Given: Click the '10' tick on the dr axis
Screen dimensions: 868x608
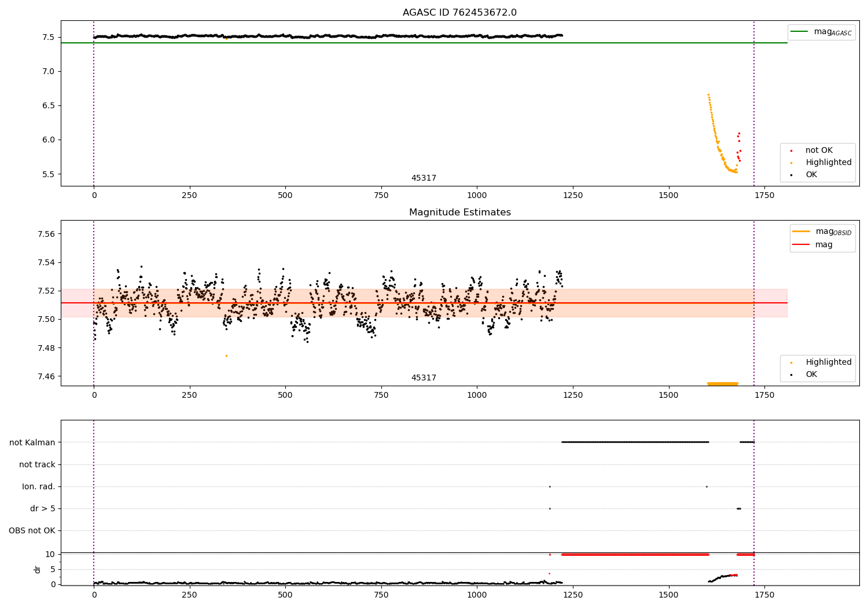Looking at the screenshot, I should click(50, 554).
